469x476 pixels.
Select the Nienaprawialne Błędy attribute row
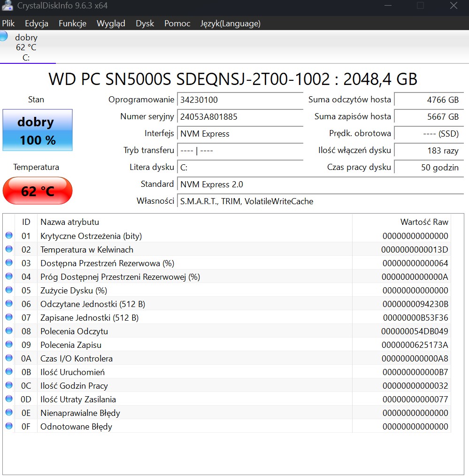coord(80,413)
